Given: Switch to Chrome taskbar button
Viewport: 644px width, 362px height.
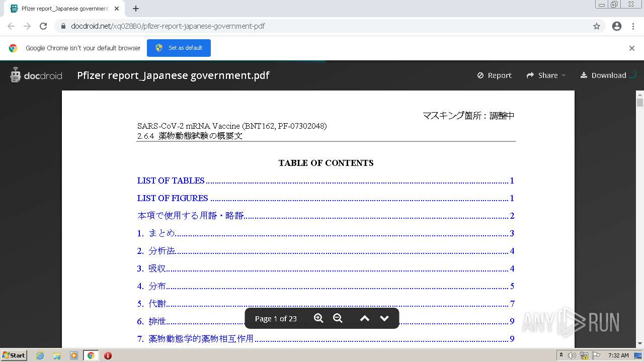Looking at the screenshot, I should pos(91,355).
